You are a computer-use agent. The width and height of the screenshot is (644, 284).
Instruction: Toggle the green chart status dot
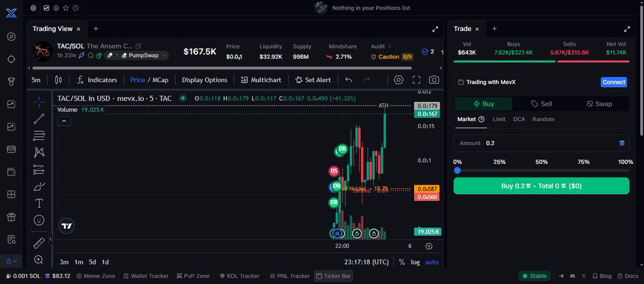click(x=183, y=98)
